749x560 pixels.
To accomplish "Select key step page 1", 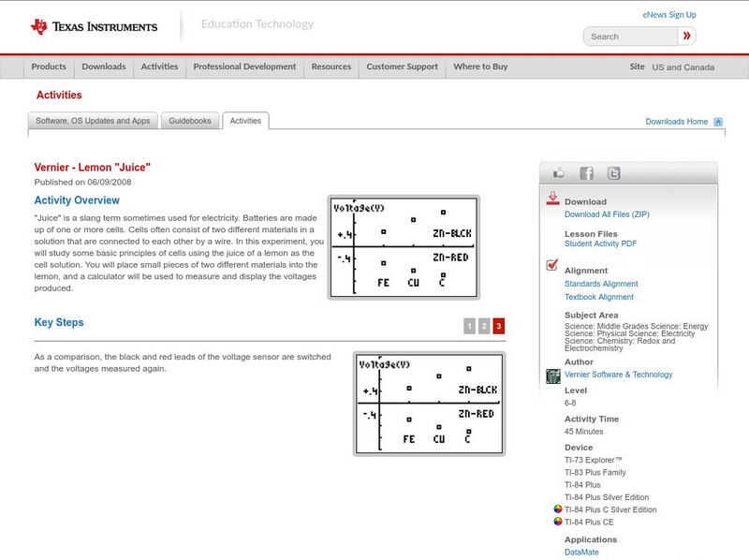I will (x=469, y=325).
